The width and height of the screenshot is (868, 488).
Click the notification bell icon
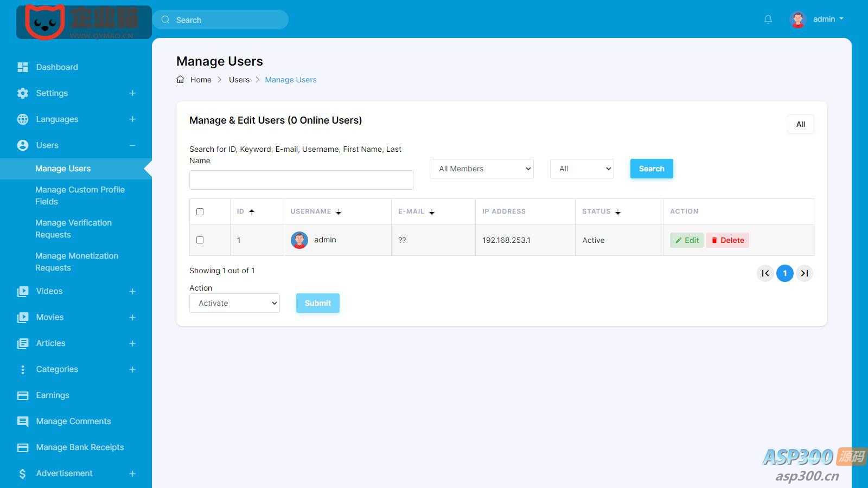point(768,20)
